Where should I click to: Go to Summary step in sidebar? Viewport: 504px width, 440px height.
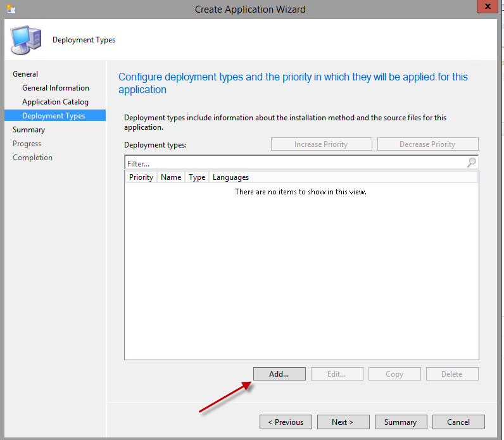coord(28,130)
